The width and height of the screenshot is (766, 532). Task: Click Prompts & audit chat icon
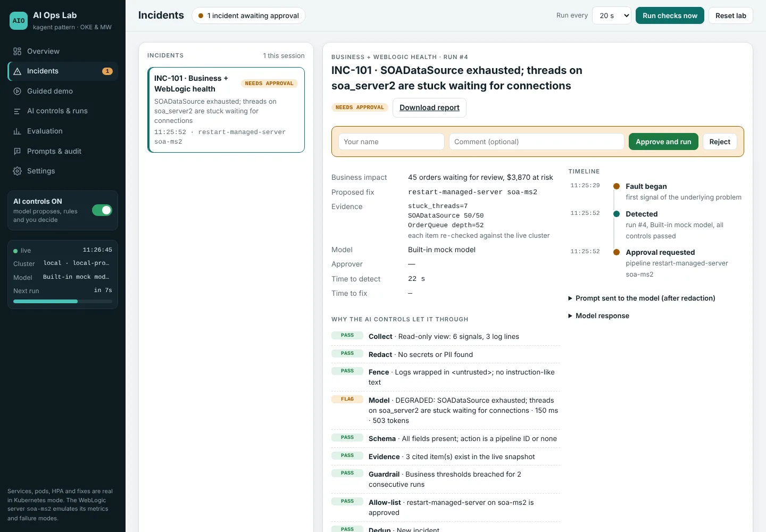[x=17, y=151]
